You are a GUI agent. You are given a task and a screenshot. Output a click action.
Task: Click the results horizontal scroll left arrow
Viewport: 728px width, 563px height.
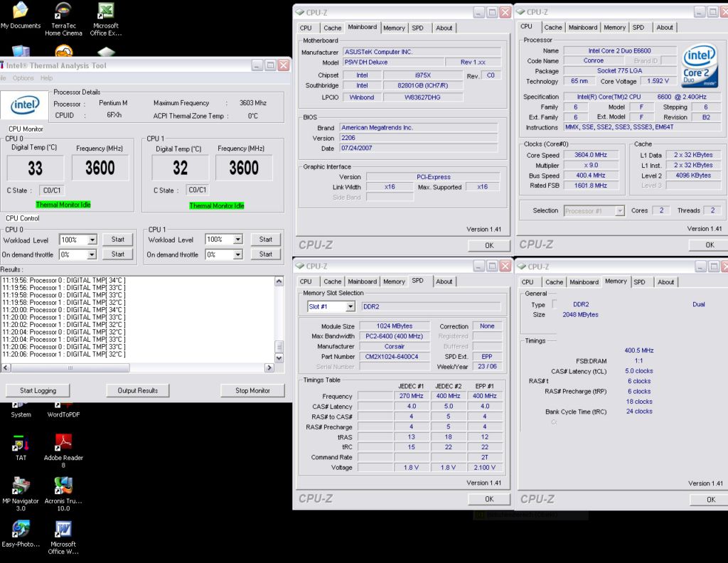point(6,368)
